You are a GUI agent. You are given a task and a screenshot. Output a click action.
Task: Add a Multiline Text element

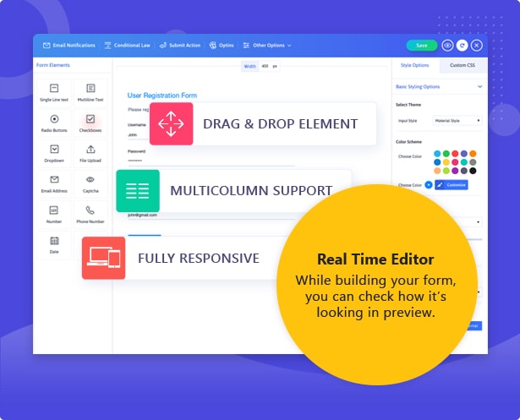coord(90,92)
